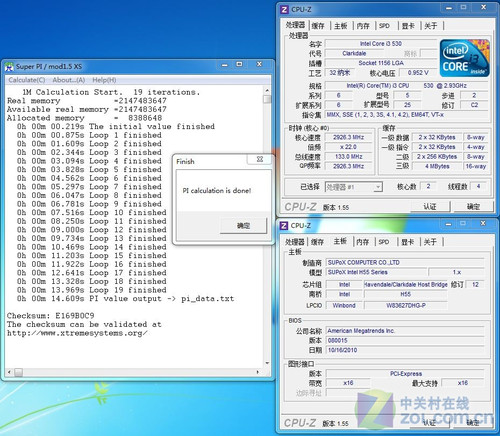Click the Socket 1156 LGA field
The image size is (500, 436).
pyautogui.click(x=381, y=63)
